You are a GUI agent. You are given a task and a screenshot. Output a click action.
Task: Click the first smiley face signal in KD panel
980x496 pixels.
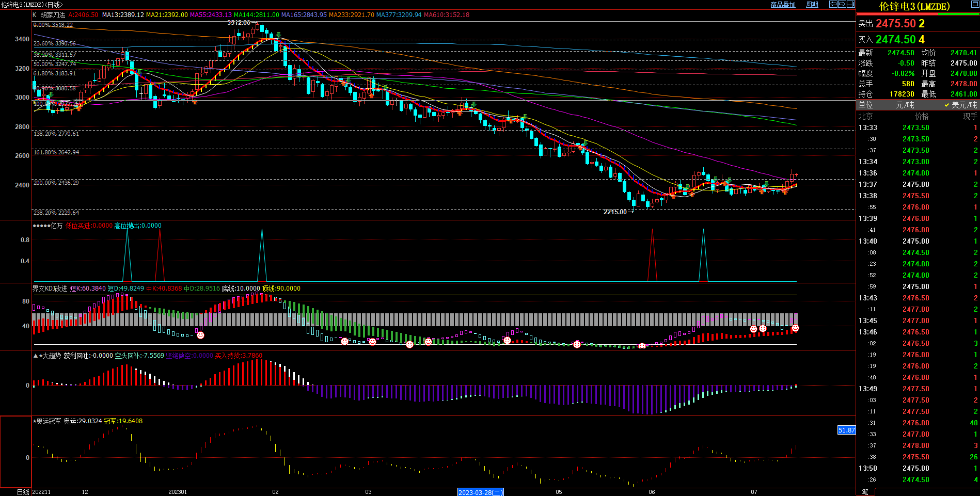click(x=200, y=335)
